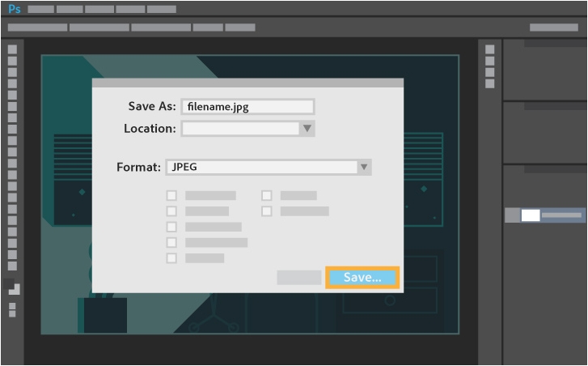Viewport: 588px width, 366px height.
Task: Toggle the first checkbox under Format
Action: pyautogui.click(x=171, y=196)
